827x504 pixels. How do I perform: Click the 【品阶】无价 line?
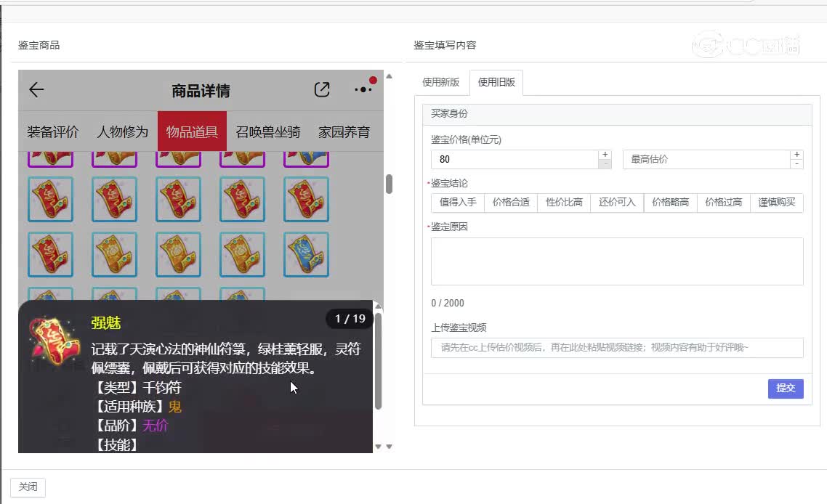tap(130, 426)
